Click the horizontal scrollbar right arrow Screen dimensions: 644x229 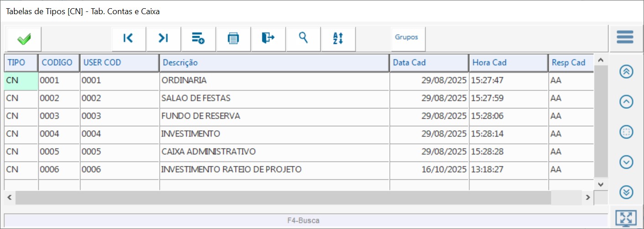[x=588, y=197]
